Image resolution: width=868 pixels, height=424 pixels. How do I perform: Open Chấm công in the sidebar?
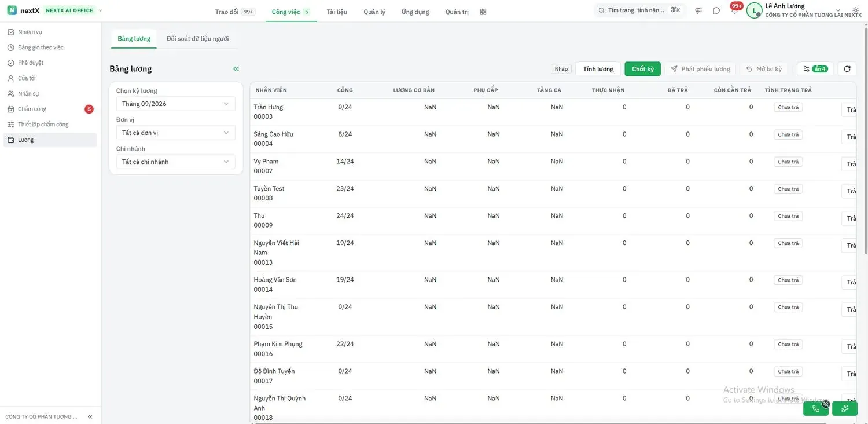pos(50,109)
